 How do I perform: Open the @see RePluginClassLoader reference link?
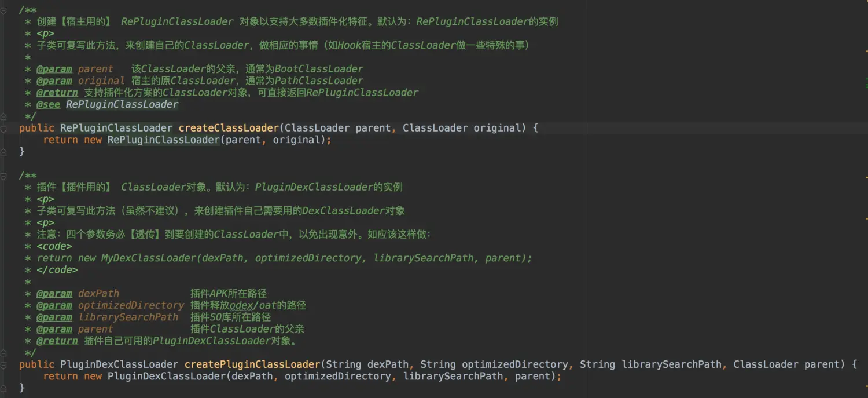(x=122, y=104)
